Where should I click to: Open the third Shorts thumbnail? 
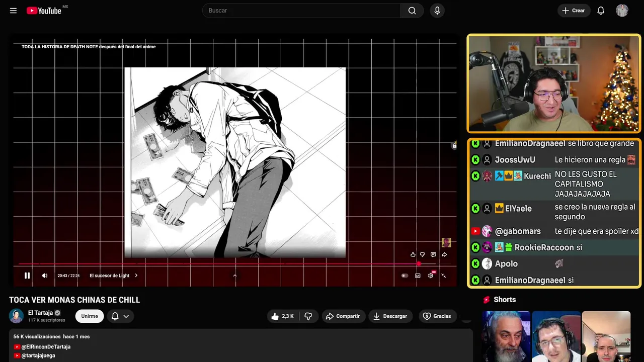[606, 336]
